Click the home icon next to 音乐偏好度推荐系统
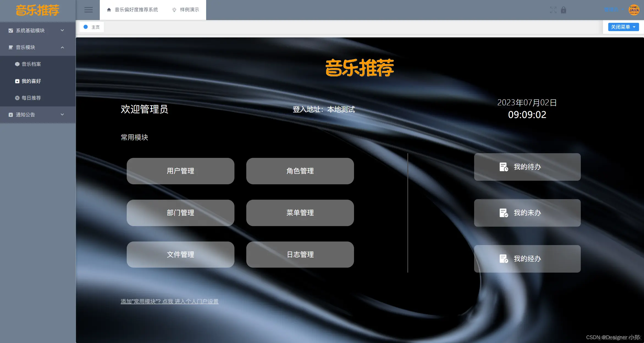This screenshot has height=343, width=644. coord(109,10)
